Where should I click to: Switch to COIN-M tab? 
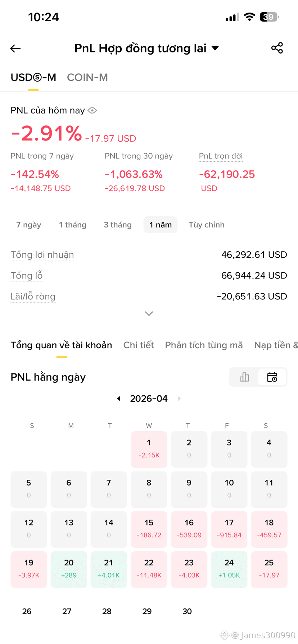tap(87, 77)
